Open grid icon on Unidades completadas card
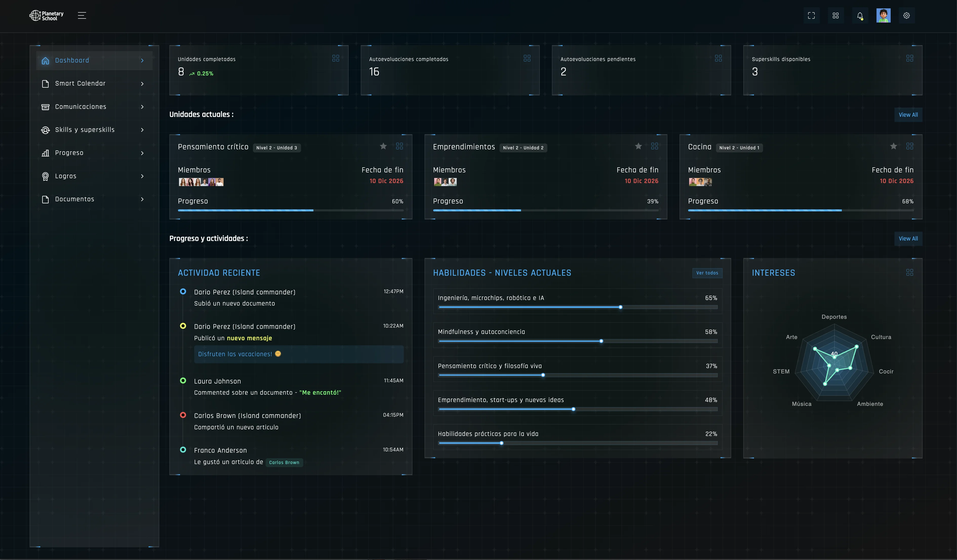Image resolution: width=957 pixels, height=560 pixels. click(336, 58)
